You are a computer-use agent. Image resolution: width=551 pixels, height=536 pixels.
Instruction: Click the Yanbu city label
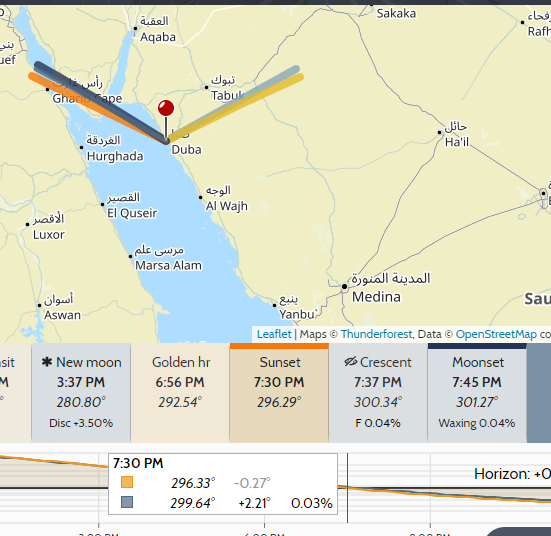299,314
